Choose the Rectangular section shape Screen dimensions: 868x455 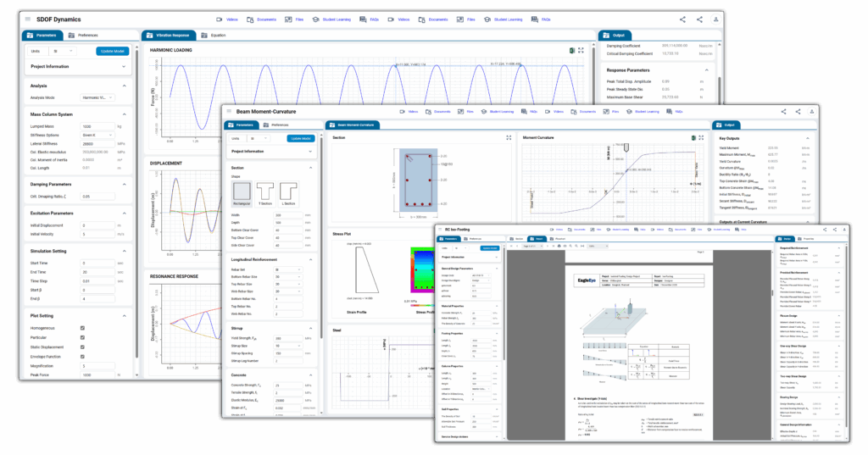point(242,193)
